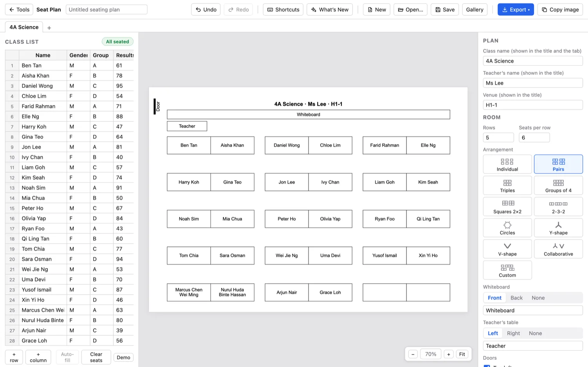Select the 4A Science tab
This screenshot has width=588, height=367.
click(x=24, y=27)
